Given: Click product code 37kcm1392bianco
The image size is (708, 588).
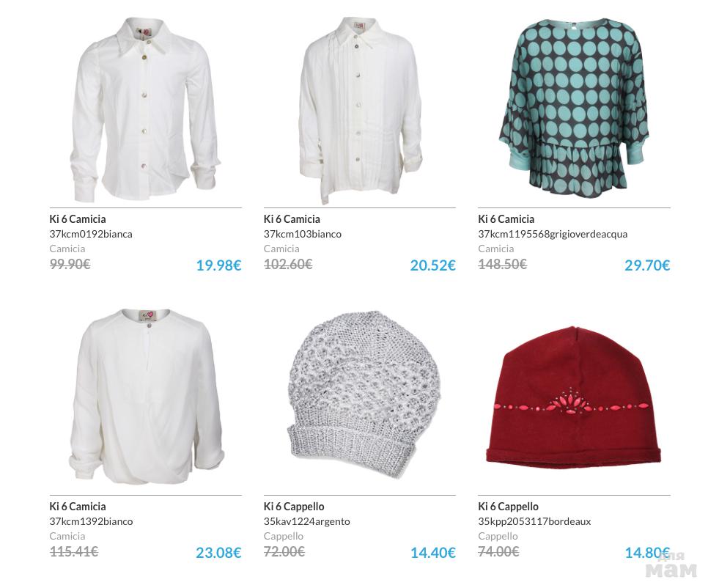Looking at the screenshot, I should click(91, 521).
